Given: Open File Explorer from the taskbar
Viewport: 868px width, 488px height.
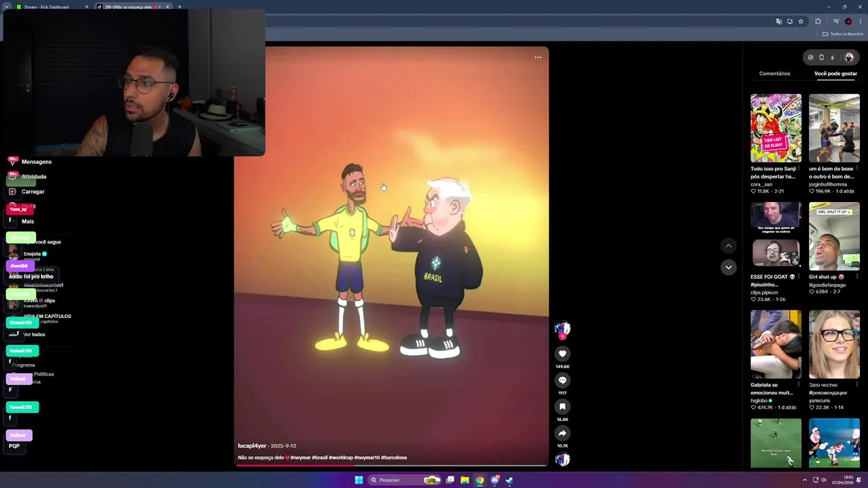Looking at the screenshot, I should [x=465, y=480].
